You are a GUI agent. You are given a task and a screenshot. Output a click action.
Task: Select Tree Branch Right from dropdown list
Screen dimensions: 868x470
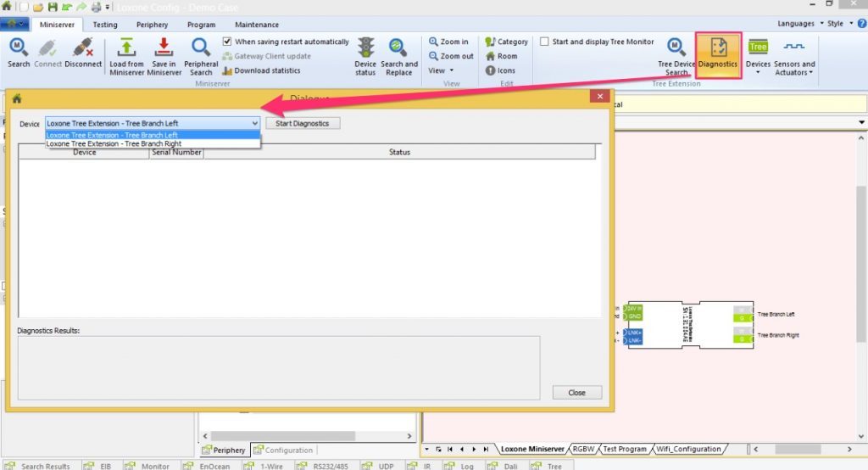click(x=114, y=144)
